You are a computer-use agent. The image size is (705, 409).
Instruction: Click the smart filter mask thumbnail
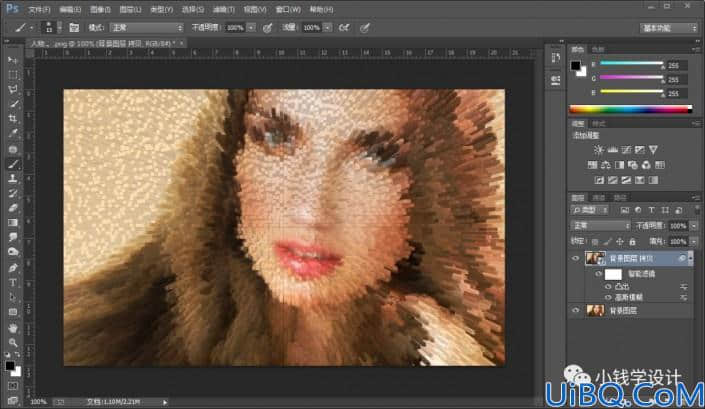coord(613,274)
